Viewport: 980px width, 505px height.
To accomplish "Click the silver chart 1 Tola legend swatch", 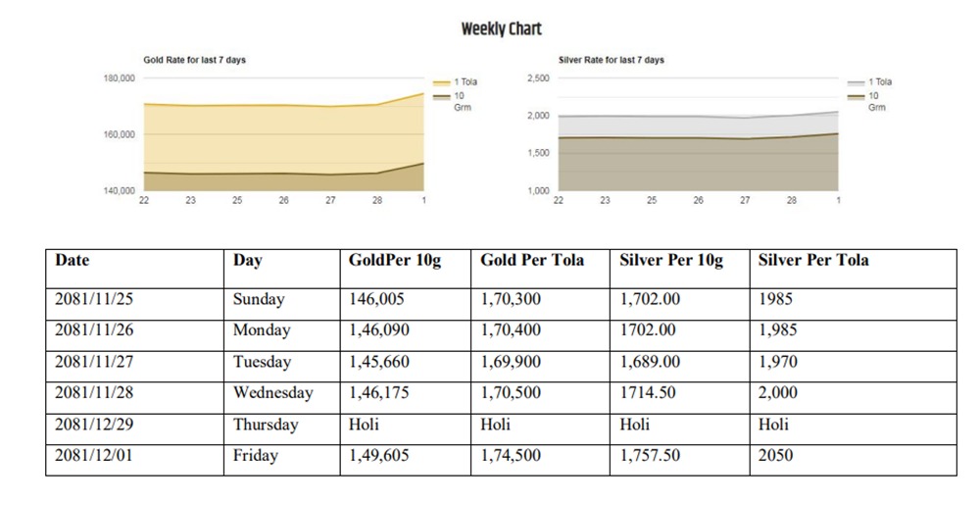I will click(x=855, y=82).
